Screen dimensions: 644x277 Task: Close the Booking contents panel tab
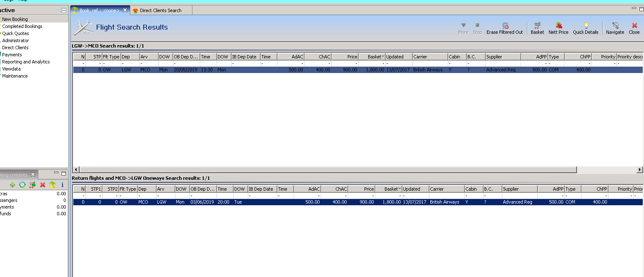pos(33,174)
